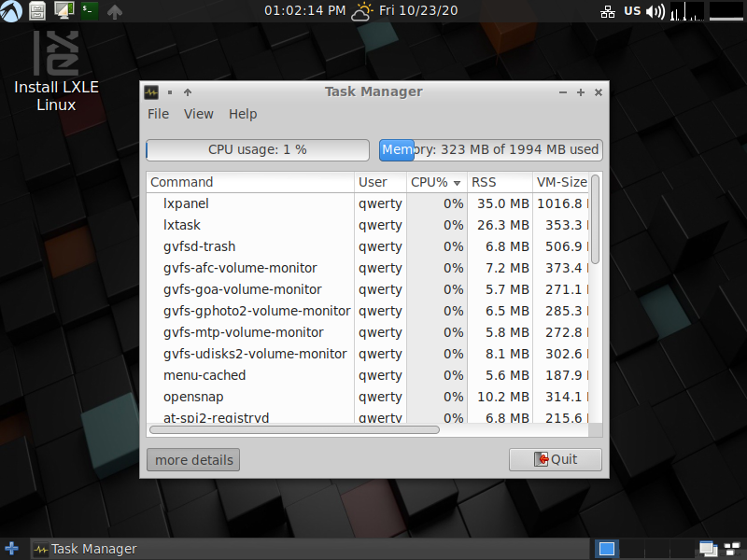Click the CPU usage graph in panel

click(686, 11)
